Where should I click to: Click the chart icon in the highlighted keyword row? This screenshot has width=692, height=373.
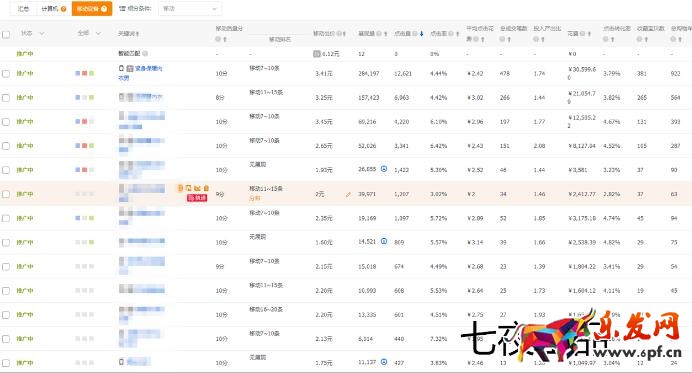pyautogui.click(x=197, y=188)
